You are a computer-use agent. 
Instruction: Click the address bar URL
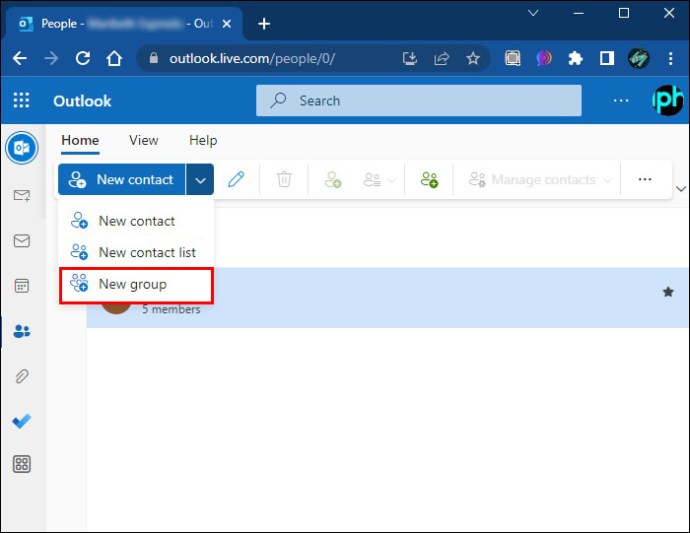(x=252, y=58)
